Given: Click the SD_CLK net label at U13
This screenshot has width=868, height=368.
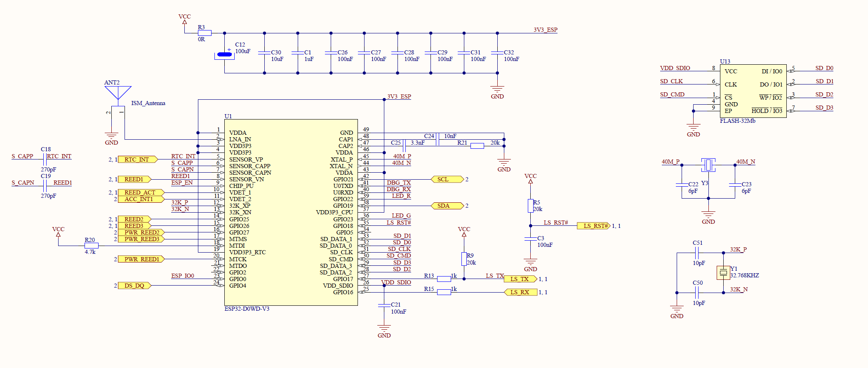Looking at the screenshot, I should pyautogui.click(x=671, y=81).
